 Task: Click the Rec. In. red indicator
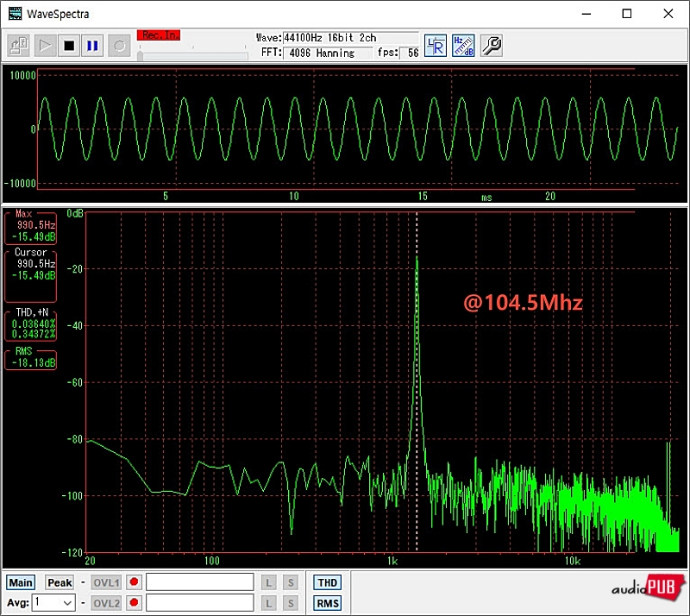159,35
